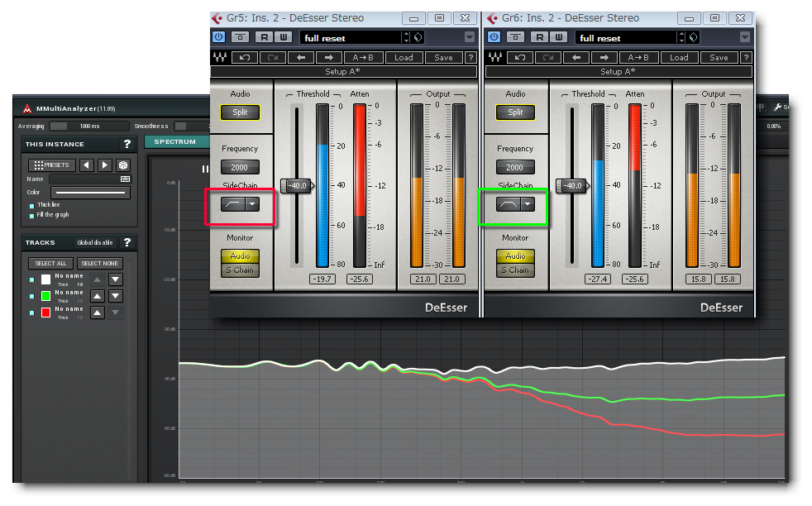
Task: Go to next preset in Gr6 Waves toolbar
Action: point(604,58)
